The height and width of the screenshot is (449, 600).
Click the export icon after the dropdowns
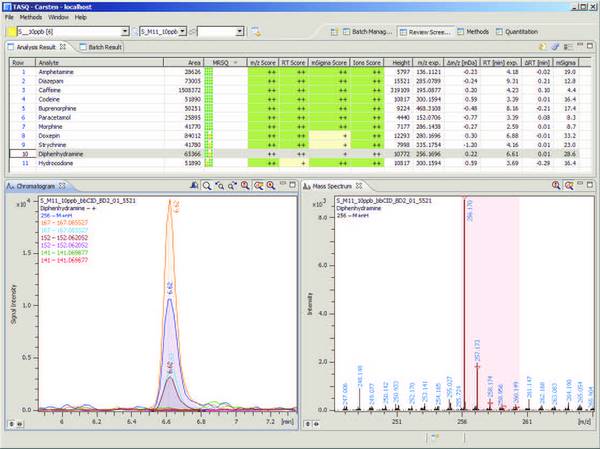coord(256,32)
